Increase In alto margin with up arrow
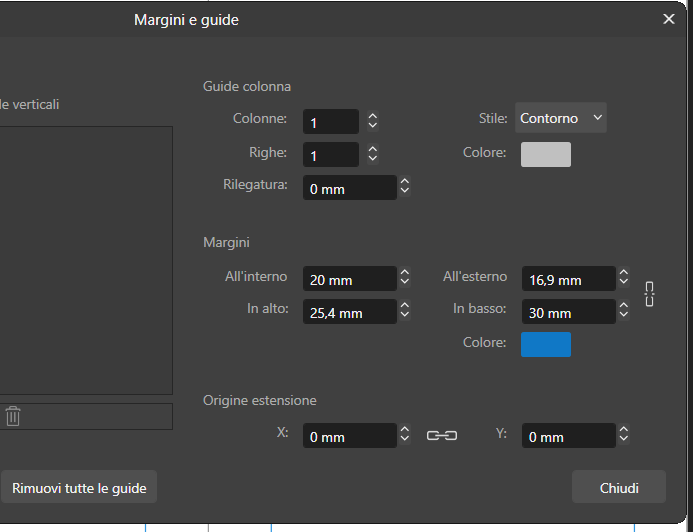693x532 pixels. (x=404, y=306)
